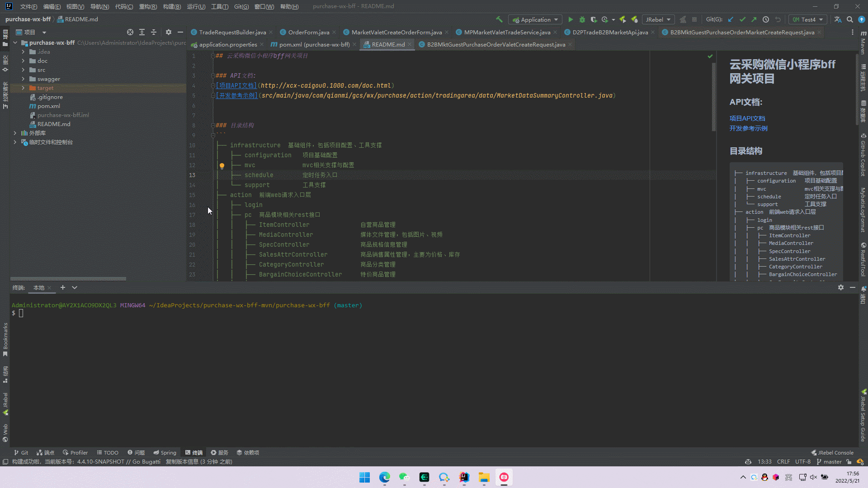Expand the src folder in project tree
Image resolution: width=868 pixels, height=488 pixels.
click(x=23, y=70)
